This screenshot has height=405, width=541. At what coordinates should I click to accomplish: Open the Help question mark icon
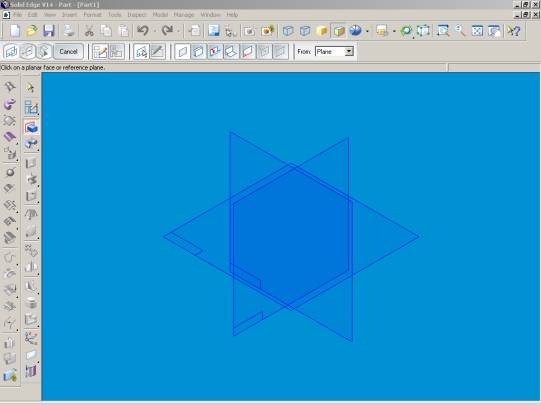[x=514, y=31]
